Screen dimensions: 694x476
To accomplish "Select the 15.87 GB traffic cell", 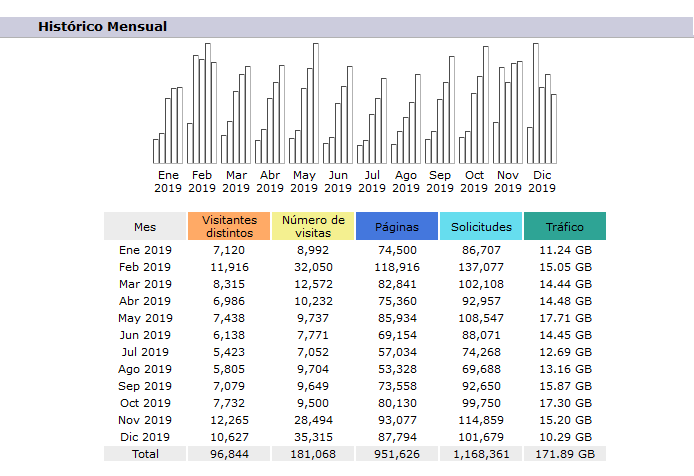I will pyautogui.click(x=565, y=386).
